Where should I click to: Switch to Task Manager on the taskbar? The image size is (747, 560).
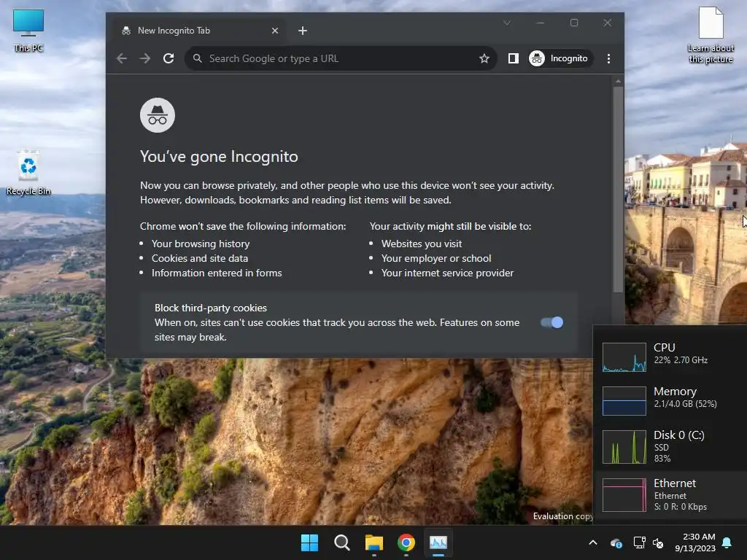(x=438, y=542)
